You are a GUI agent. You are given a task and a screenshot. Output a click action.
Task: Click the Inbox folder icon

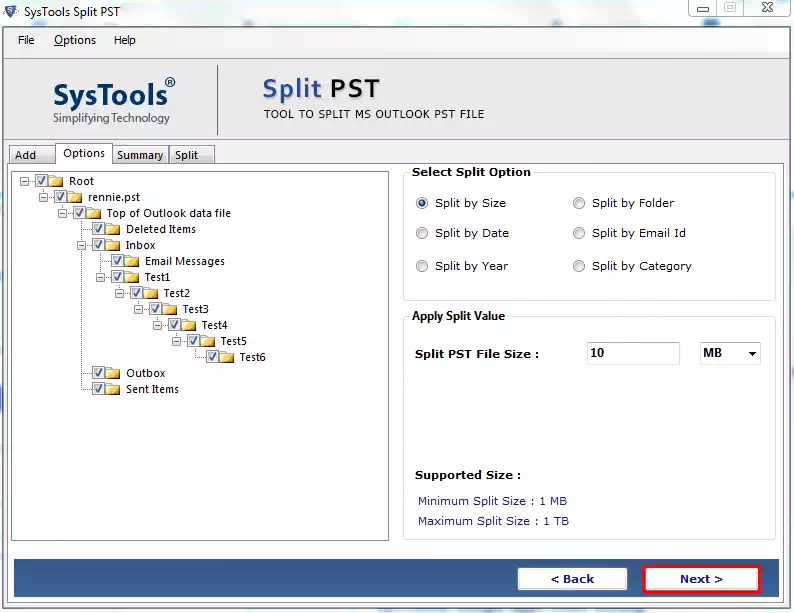click(x=113, y=245)
